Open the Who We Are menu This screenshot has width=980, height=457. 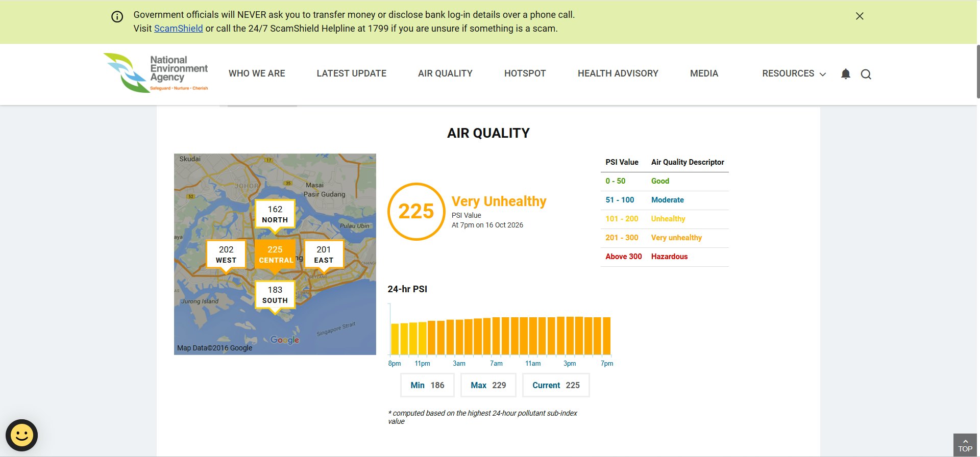pos(257,73)
